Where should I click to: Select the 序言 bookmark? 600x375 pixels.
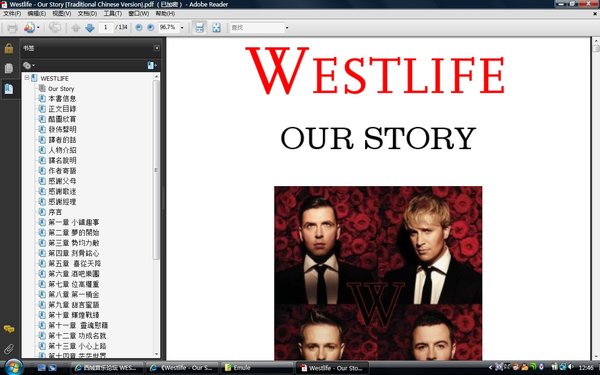coord(55,212)
